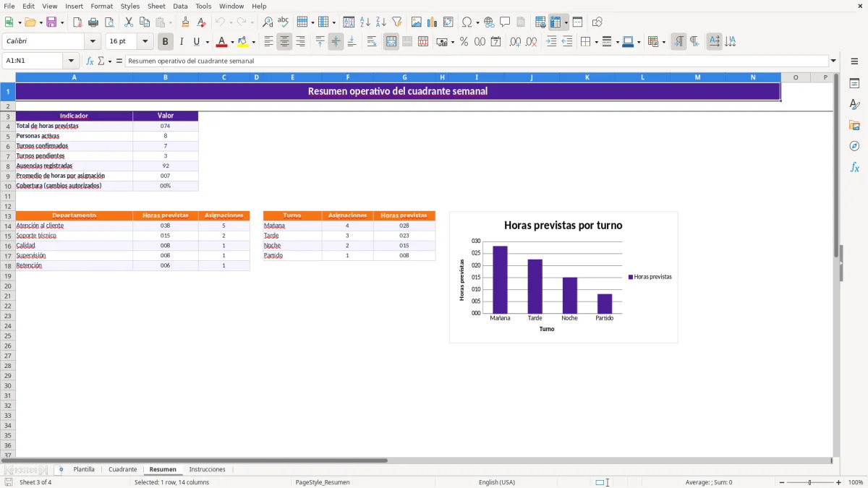The height and width of the screenshot is (488, 868).
Task: Toggle Bold formatting
Action: click(166, 42)
